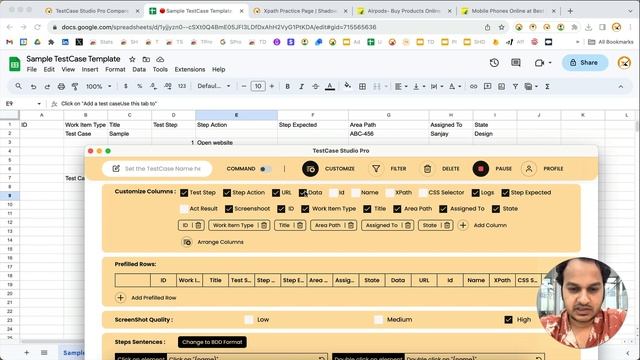Click the Functions sigma icon
Image resolution: width=640 pixels, height=360 pixels.
[x=547, y=87]
